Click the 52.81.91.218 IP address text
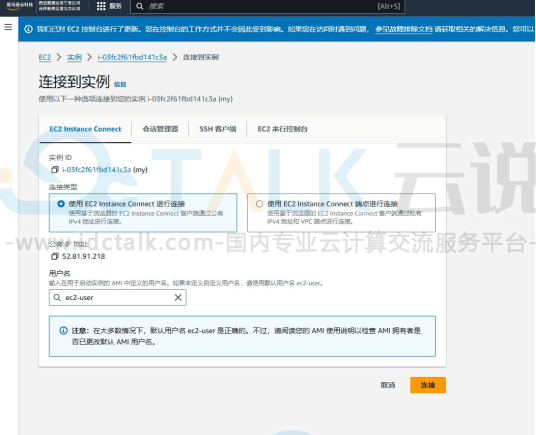The height and width of the screenshot is (435, 536). click(83, 256)
